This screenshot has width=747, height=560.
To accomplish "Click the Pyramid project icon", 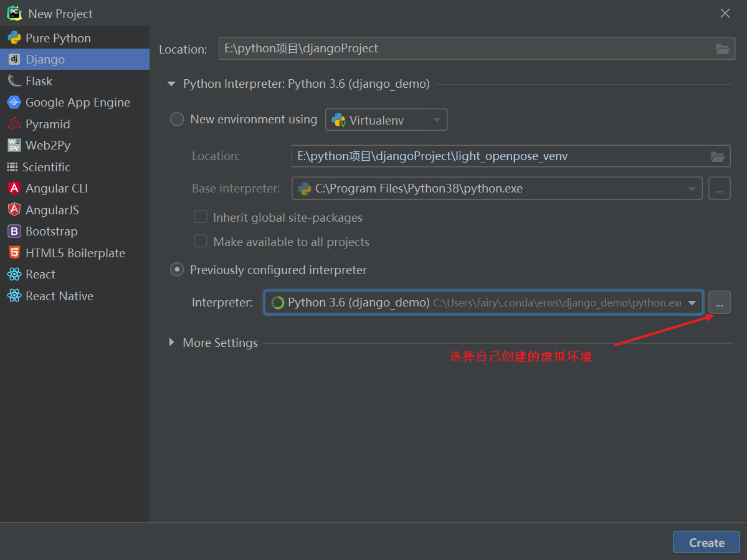I will point(14,124).
